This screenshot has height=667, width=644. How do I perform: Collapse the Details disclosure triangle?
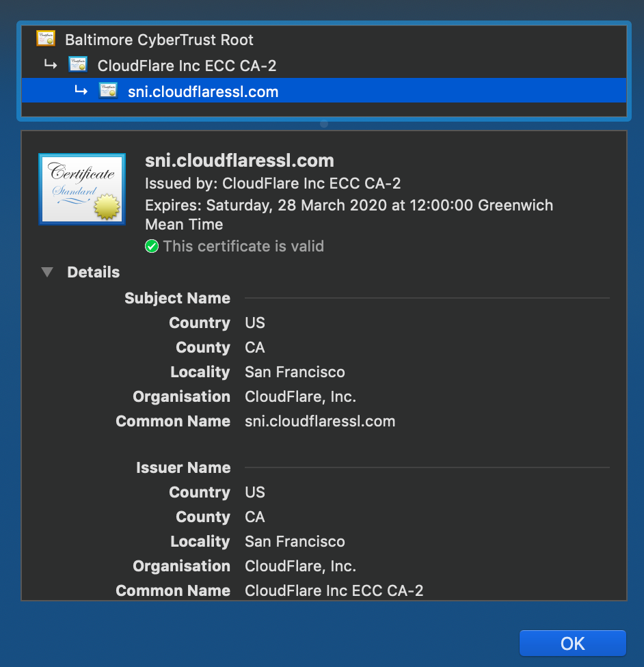(x=47, y=272)
